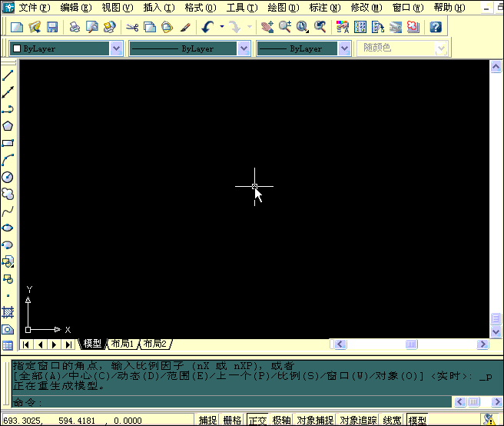Open the ByLayer linetype control dropdown
The height and width of the screenshot is (426, 504).
tap(244, 48)
